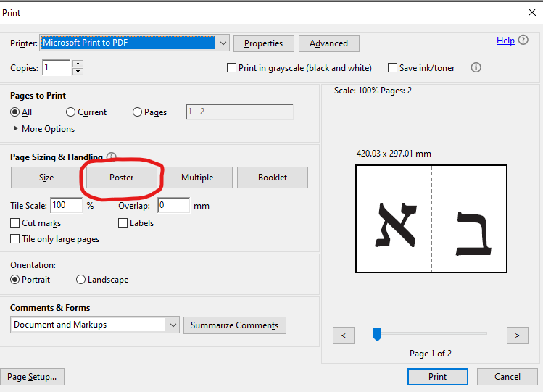Open the Help question mark icon
The image size is (543, 392).
(523, 41)
